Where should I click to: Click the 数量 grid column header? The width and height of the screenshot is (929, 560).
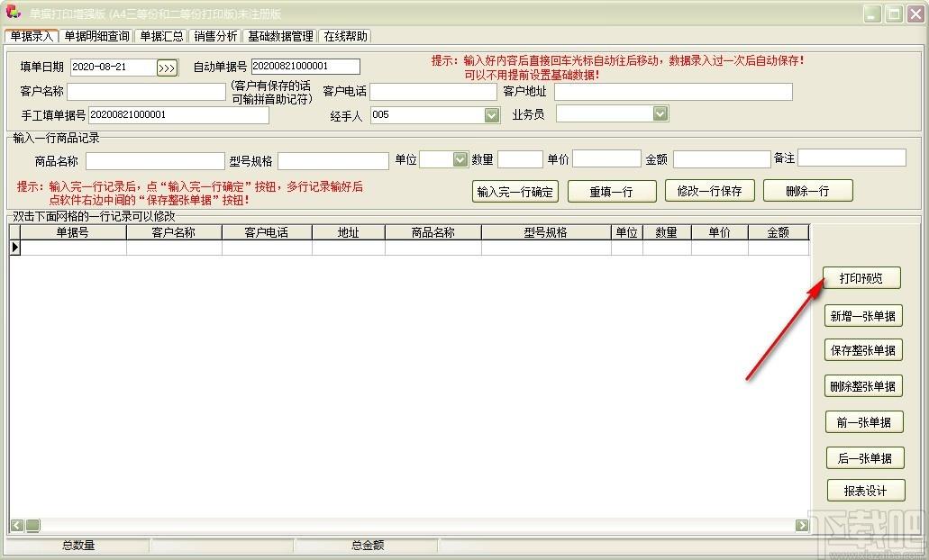tap(667, 232)
